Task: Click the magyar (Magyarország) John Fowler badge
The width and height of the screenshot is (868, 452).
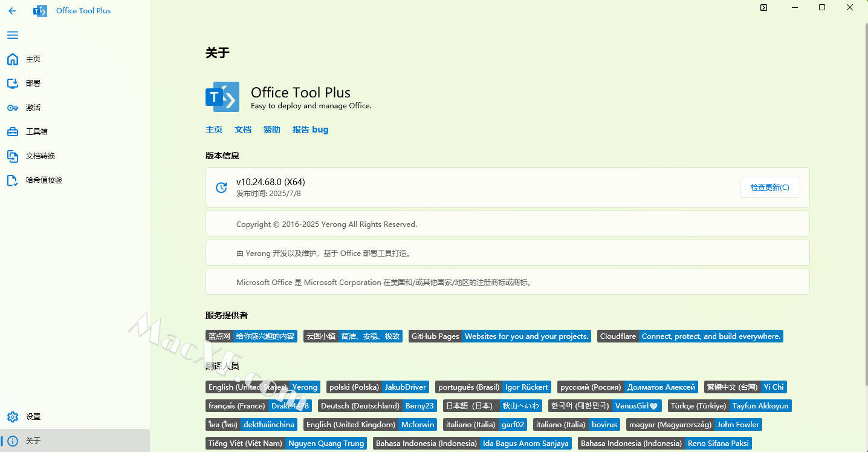Action: (x=694, y=425)
